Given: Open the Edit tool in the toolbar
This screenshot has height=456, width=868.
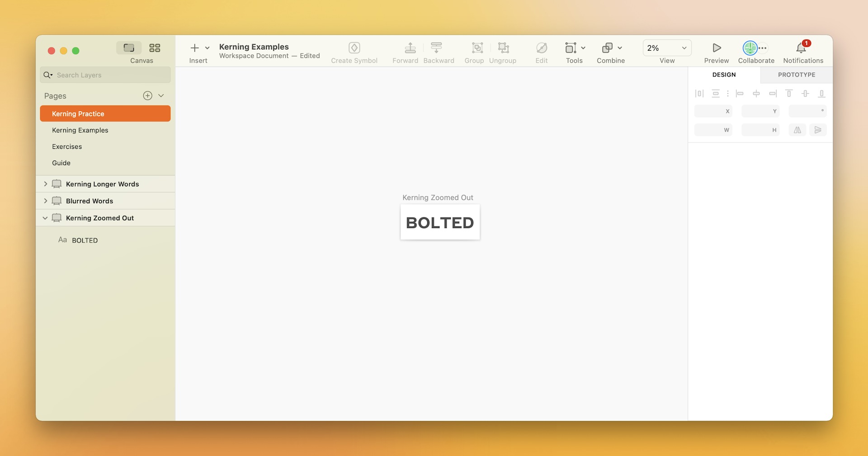Looking at the screenshot, I should [x=541, y=47].
